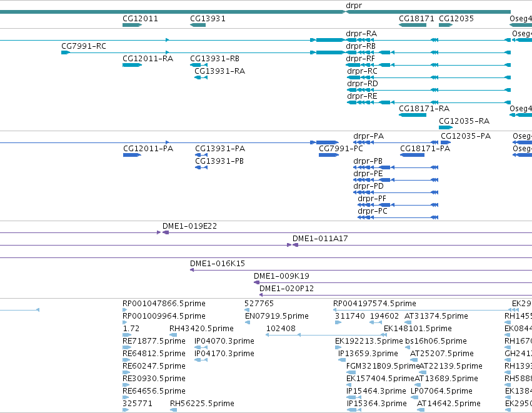Select EST IP13659.3prime

tap(368, 354)
